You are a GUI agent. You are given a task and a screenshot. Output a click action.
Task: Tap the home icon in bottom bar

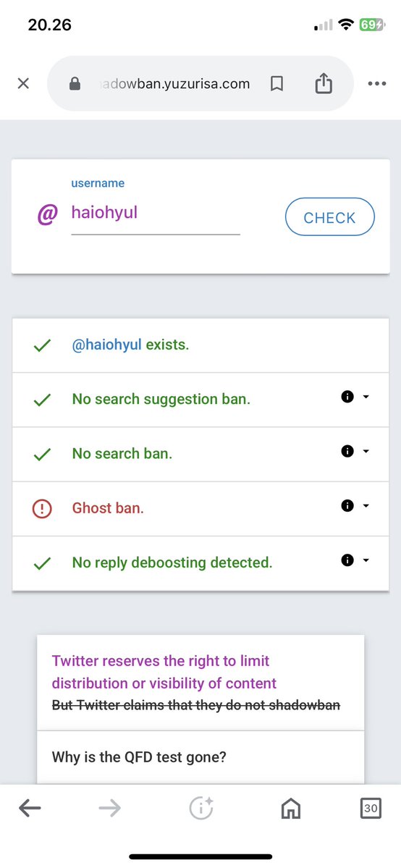[291, 809]
